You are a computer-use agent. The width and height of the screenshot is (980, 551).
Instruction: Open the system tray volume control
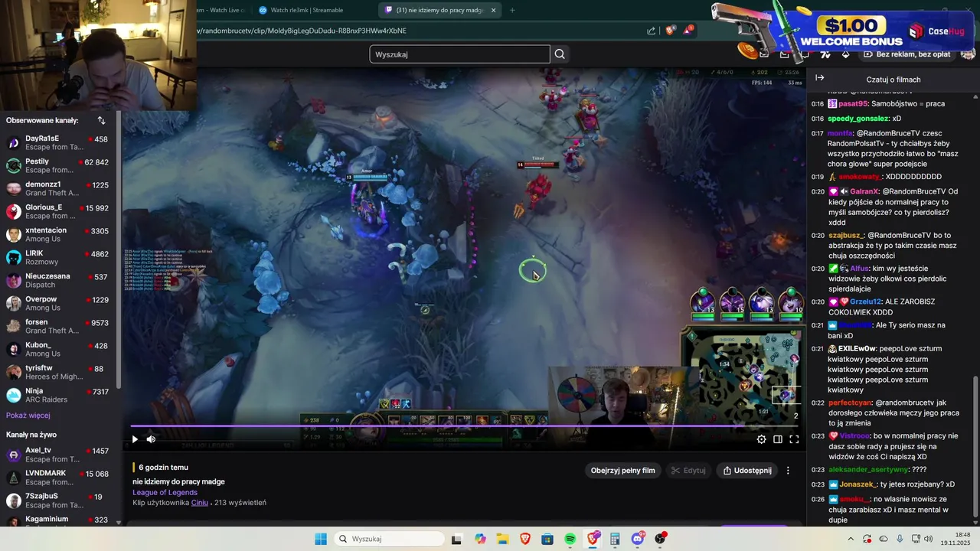[x=929, y=539]
